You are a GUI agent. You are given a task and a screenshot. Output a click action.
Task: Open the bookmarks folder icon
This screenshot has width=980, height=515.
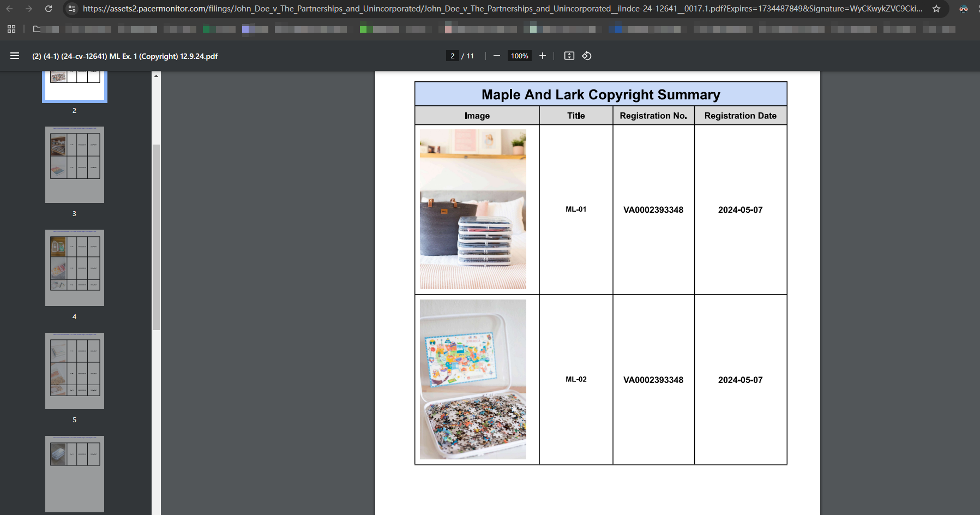point(37,29)
